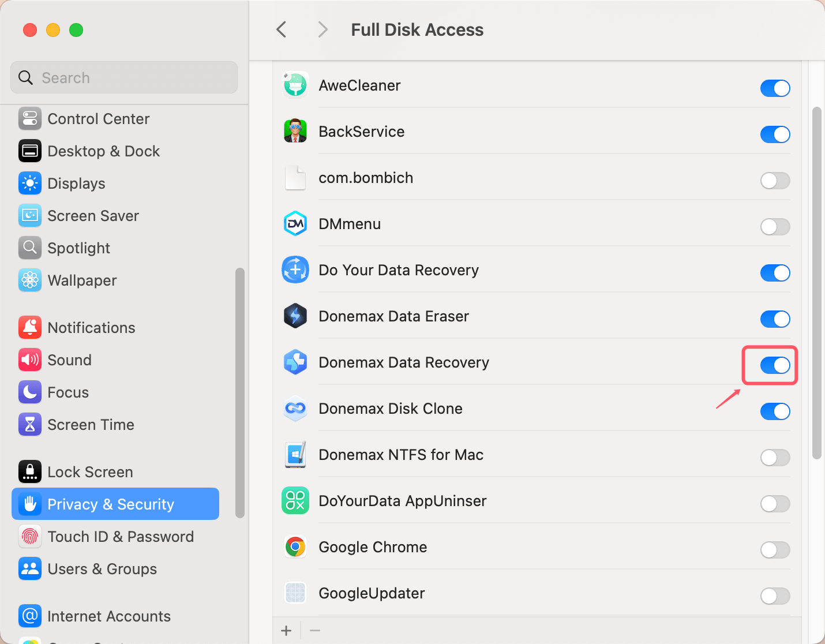The width and height of the screenshot is (825, 644).
Task: Click the Google Chrome icon
Action: [x=295, y=546]
